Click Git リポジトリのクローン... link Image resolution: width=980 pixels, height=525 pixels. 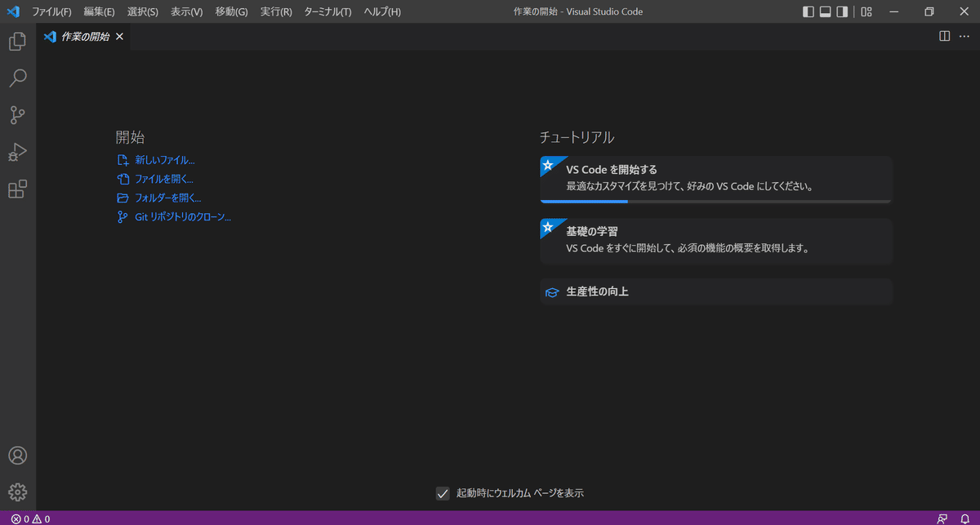coord(183,217)
